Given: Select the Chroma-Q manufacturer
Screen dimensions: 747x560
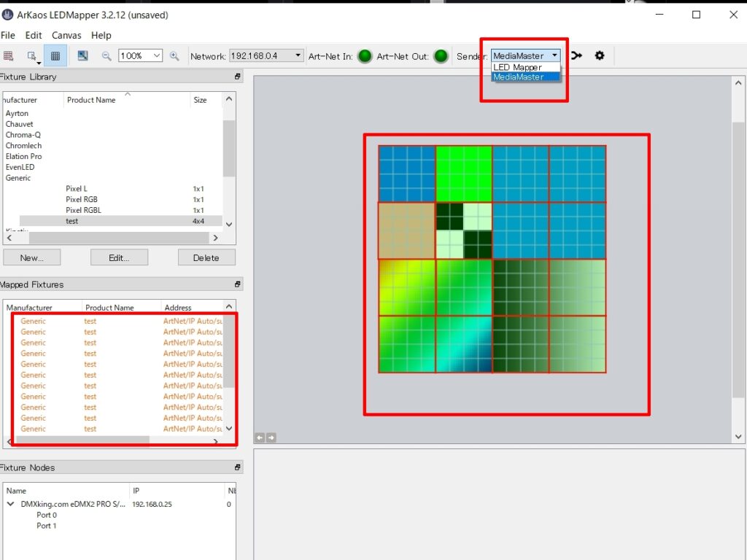Looking at the screenshot, I should tap(23, 135).
